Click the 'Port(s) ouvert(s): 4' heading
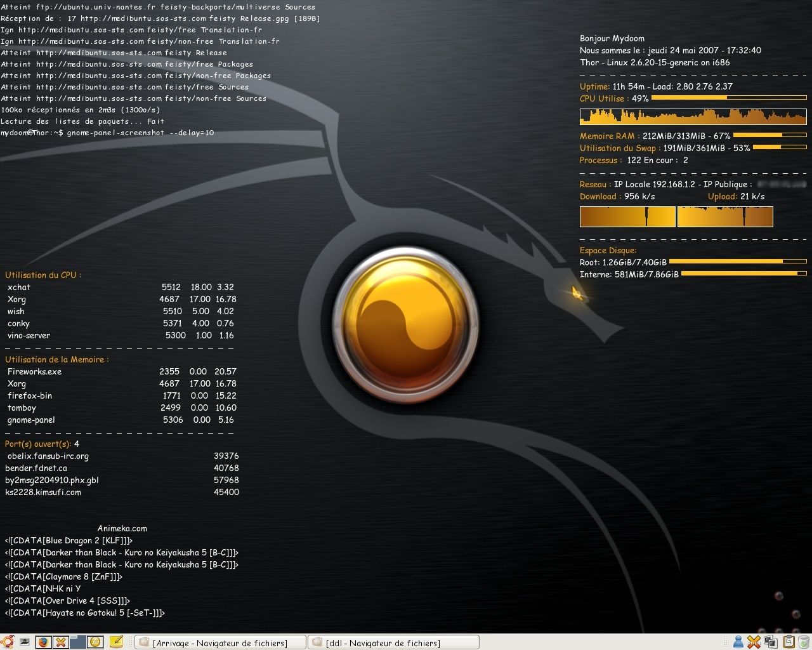The height and width of the screenshot is (650, 812). pos(42,444)
